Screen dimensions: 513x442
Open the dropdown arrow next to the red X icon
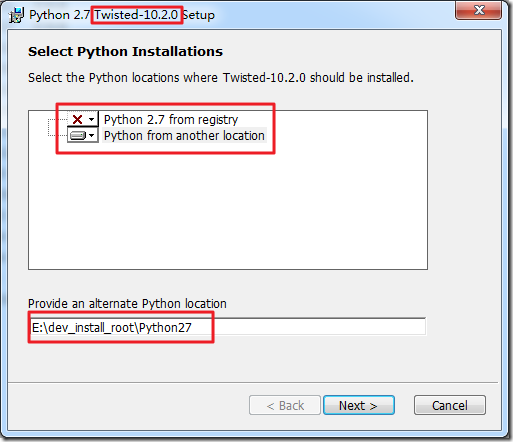pyautogui.click(x=92, y=119)
